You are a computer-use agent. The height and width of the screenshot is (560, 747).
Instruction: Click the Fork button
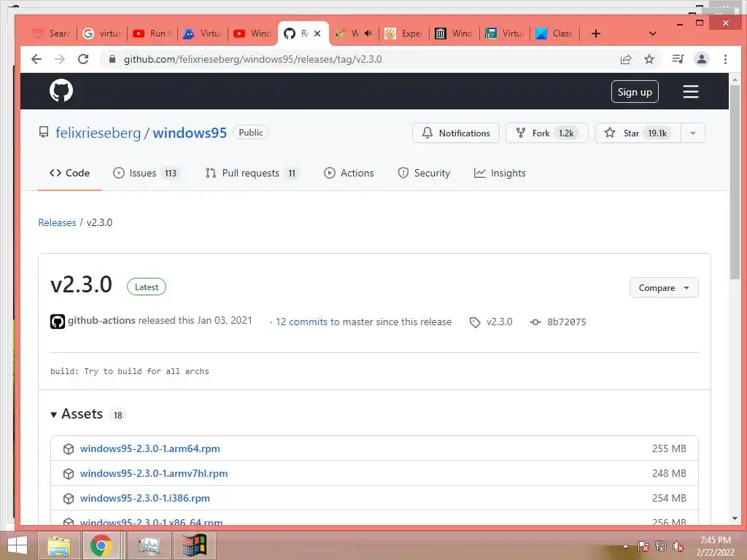(547, 133)
